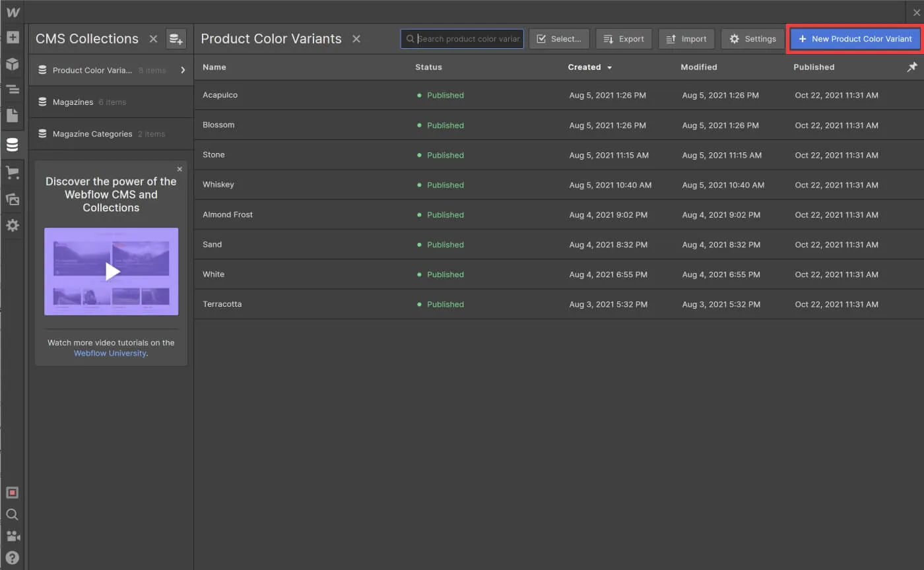924x570 pixels.
Task: Click the pin column icon in table header
Action: tap(912, 67)
